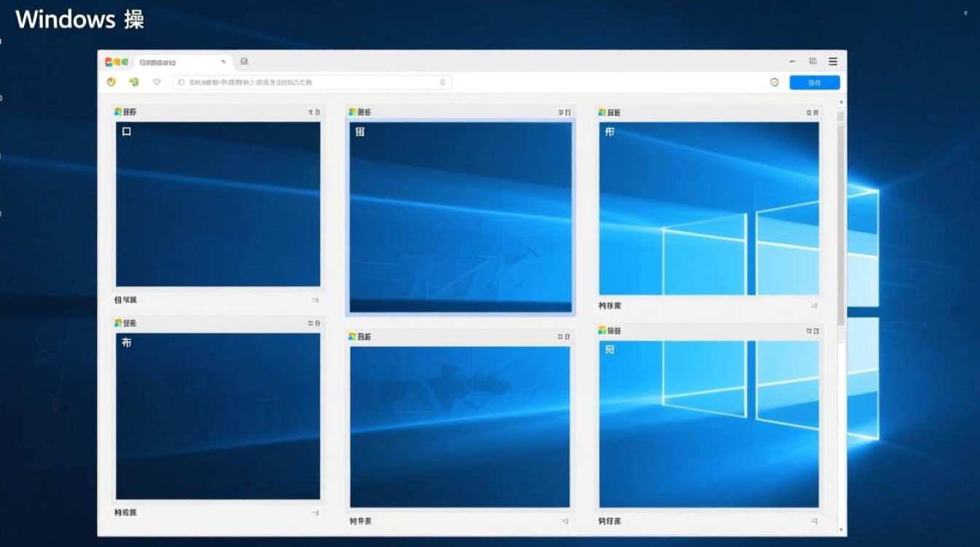Select the heart favorites icon in the toolbar
The image size is (980, 547).
pos(156,82)
